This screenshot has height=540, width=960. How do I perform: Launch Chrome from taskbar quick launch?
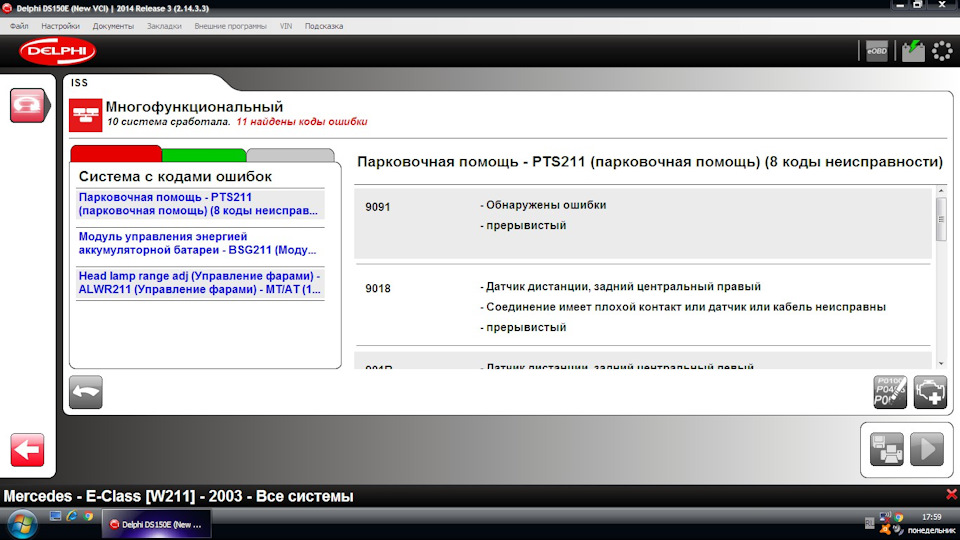[x=88, y=516]
